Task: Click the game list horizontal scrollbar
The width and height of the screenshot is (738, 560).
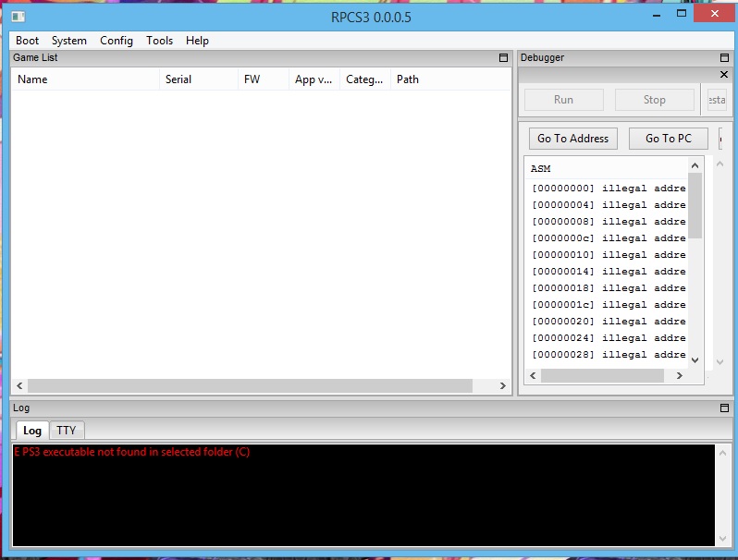Action: 250,385
